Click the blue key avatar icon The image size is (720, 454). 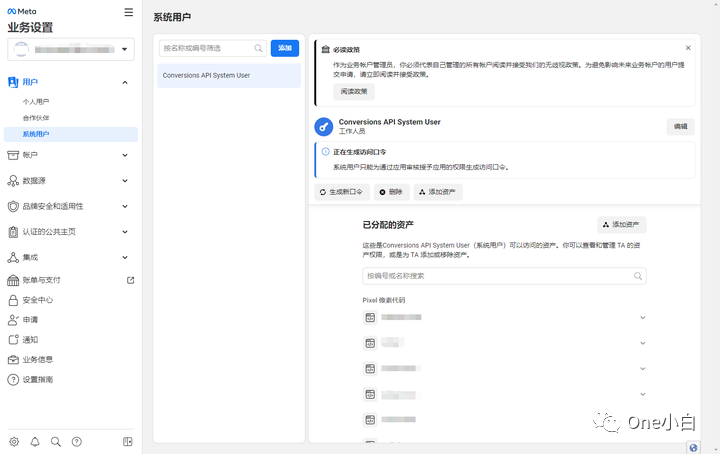(x=324, y=127)
